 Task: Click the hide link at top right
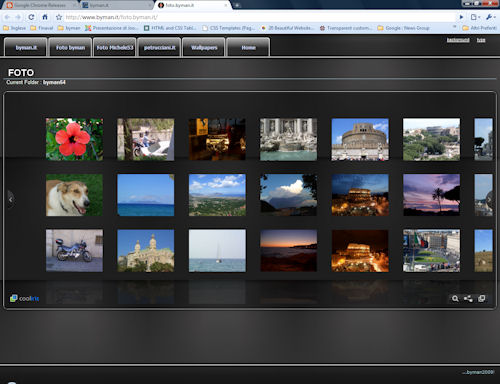481,40
